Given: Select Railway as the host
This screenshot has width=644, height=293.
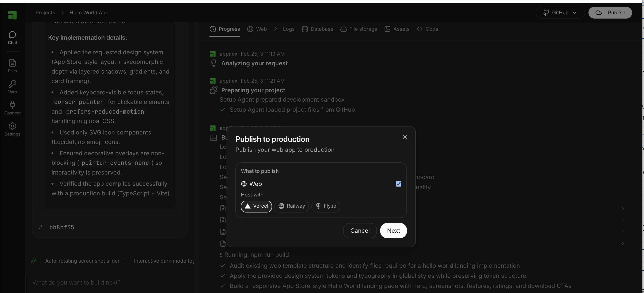Looking at the screenshot, I should coord(292,206).
